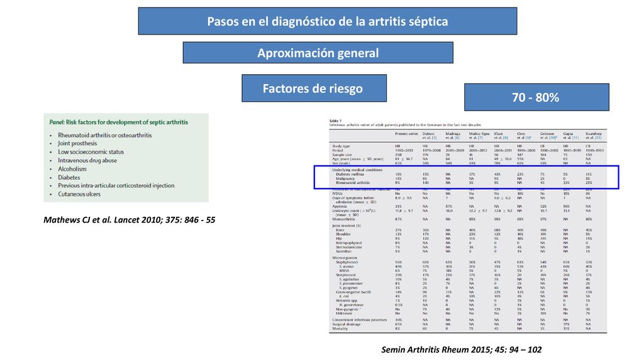Click 'Gupta et al.' column header

[570, 136]
